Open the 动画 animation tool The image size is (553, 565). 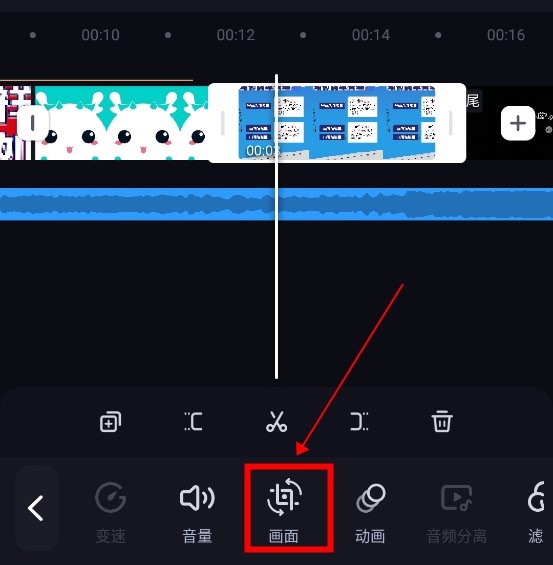click(370, 512)
